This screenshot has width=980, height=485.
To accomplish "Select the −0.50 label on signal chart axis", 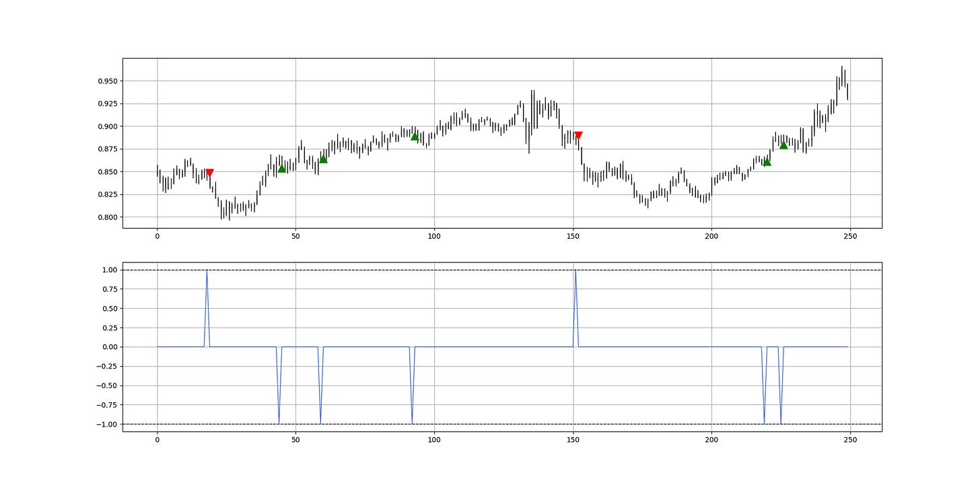I will click(106, 385).
